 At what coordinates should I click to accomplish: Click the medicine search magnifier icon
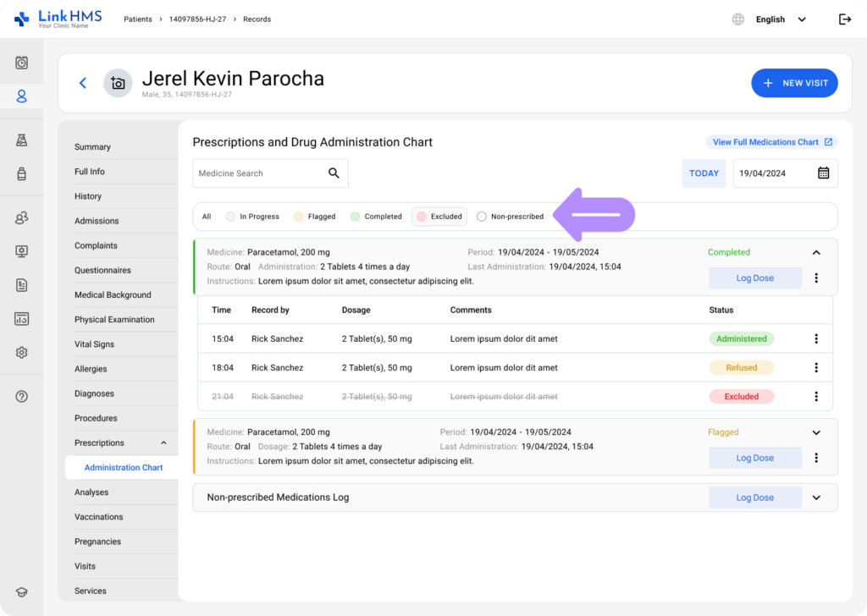click(x=334, y=173)
